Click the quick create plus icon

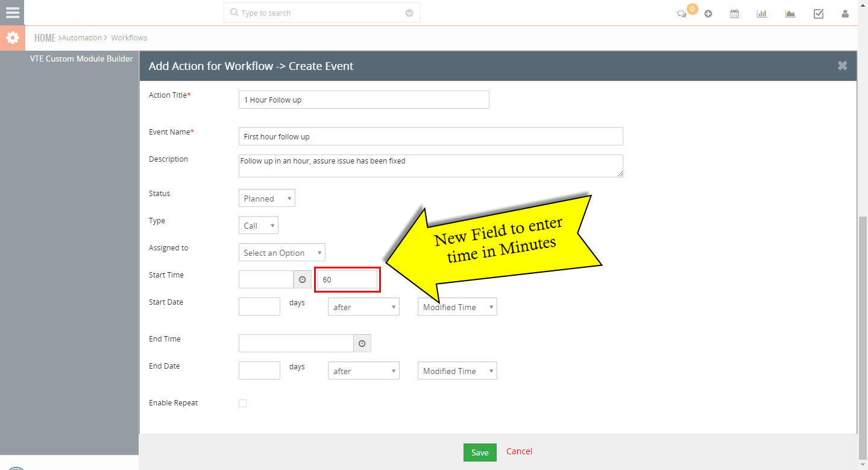(x=708, y=14)
